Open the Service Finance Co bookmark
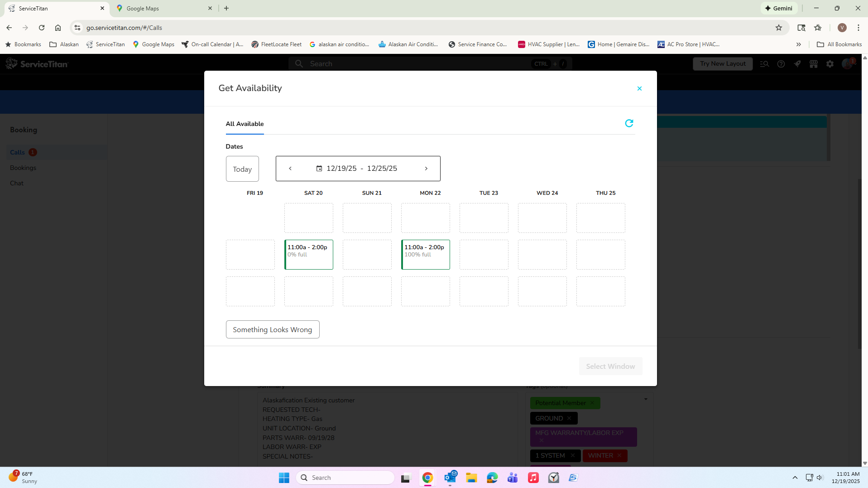Viewport: 868px width, 488px height. (x=478, y=44)
